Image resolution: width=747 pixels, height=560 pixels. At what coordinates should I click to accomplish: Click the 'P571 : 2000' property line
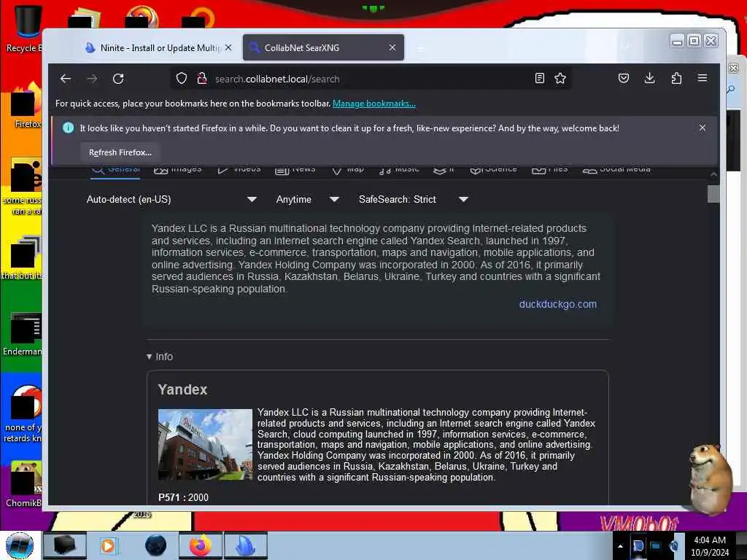183,497
